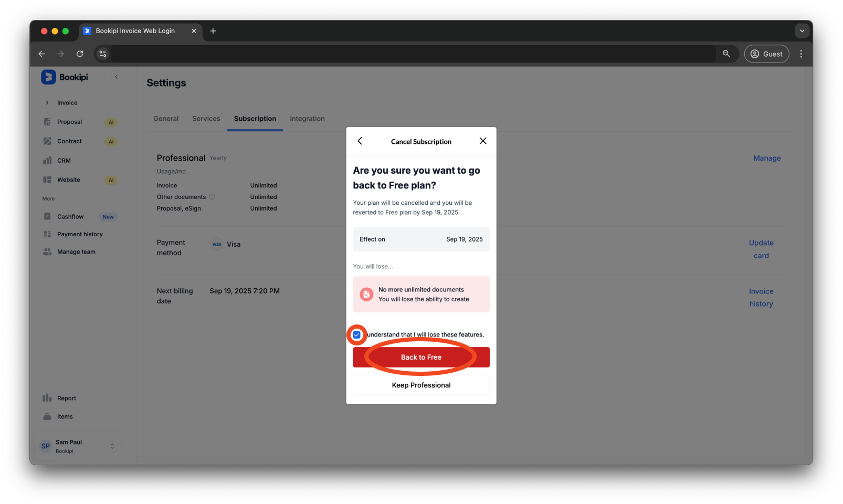Screen dimensions: 843x504
Task: Open Cashflow from the sidebar
Action: click(48, 216)
